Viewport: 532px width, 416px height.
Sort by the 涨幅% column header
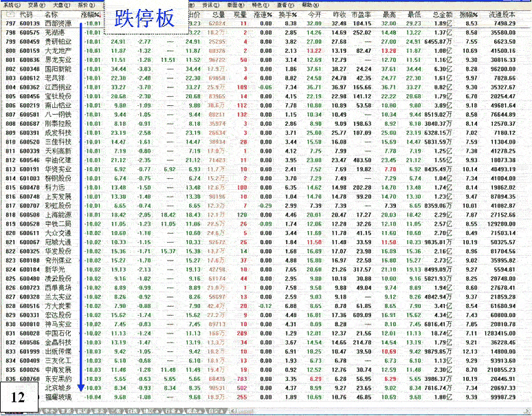tap(89, 14)
